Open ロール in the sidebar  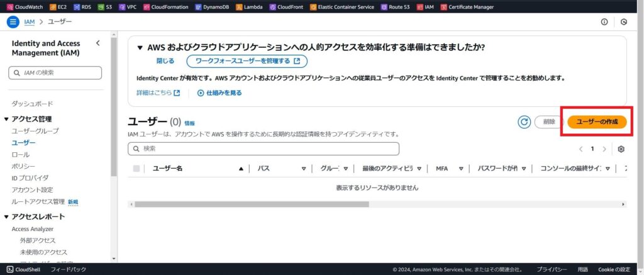click(21, 154)
